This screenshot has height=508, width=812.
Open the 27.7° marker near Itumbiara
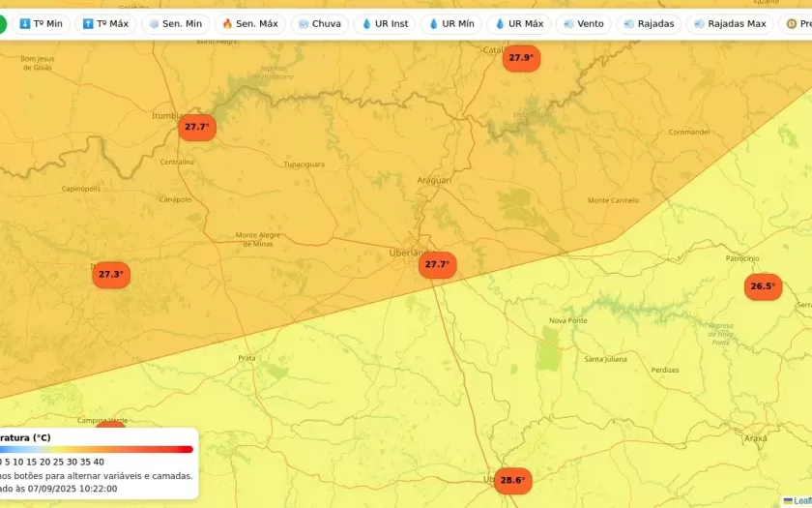(x=196, y=127)
